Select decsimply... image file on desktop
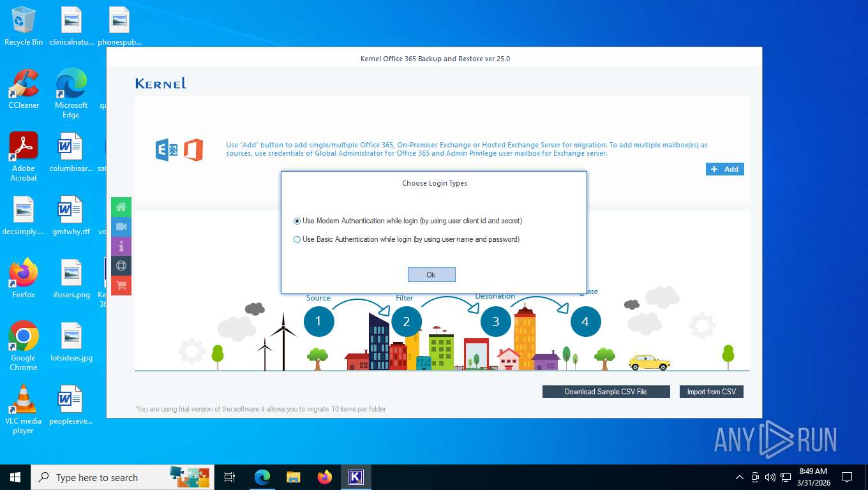The width and height of the screenshot is (868, 490). [24, 216]
